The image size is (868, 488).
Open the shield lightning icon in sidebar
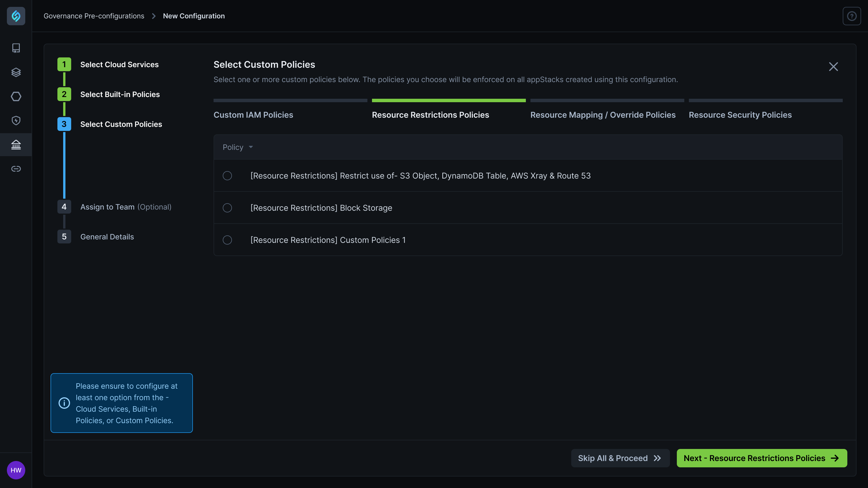click(16, 120)
